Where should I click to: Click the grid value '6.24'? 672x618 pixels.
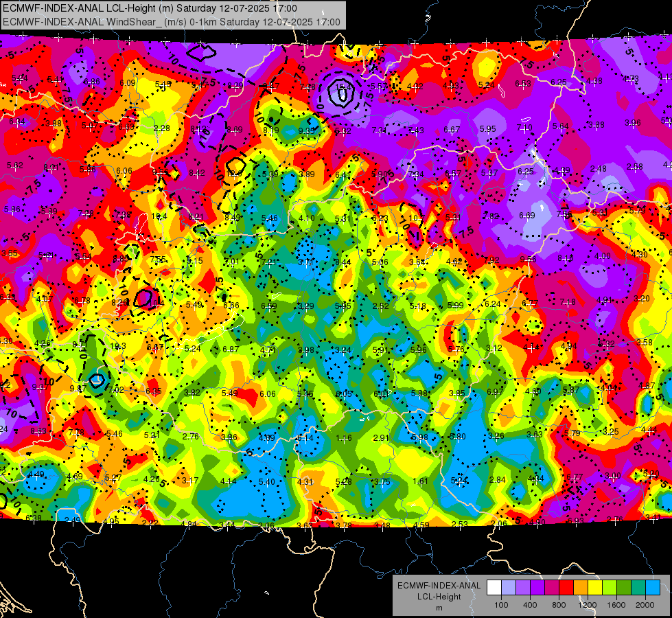492,304
